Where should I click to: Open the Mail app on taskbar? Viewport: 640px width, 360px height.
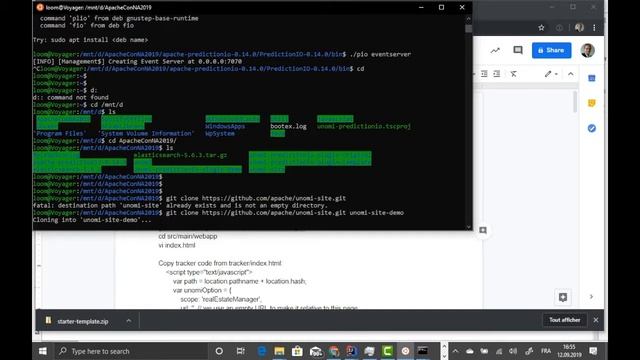point(316,351)
